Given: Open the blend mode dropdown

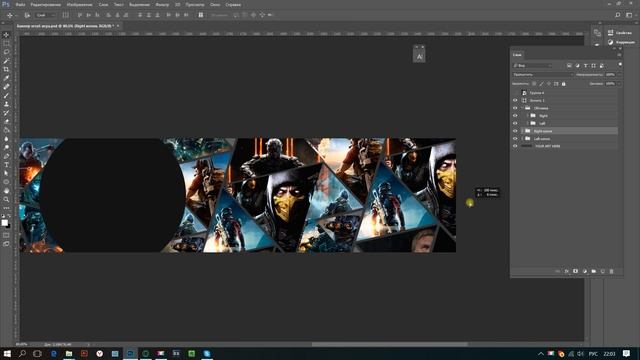Looking at the screenshot, I should pos(543,75).
